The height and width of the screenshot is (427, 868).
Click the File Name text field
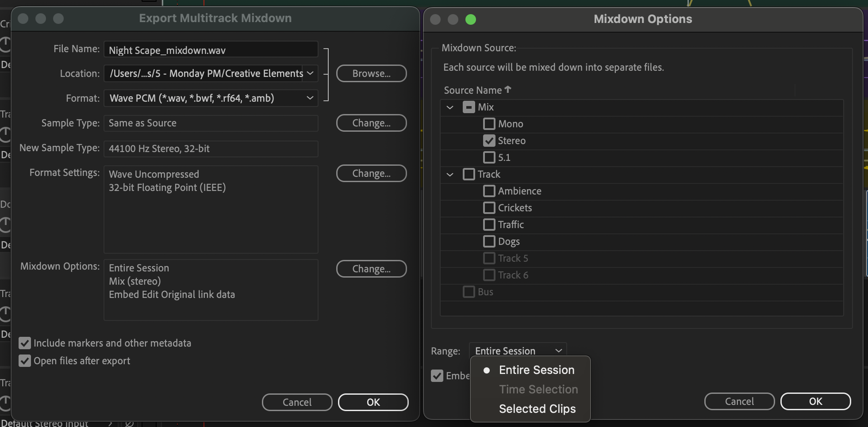[x=211, y=50]
